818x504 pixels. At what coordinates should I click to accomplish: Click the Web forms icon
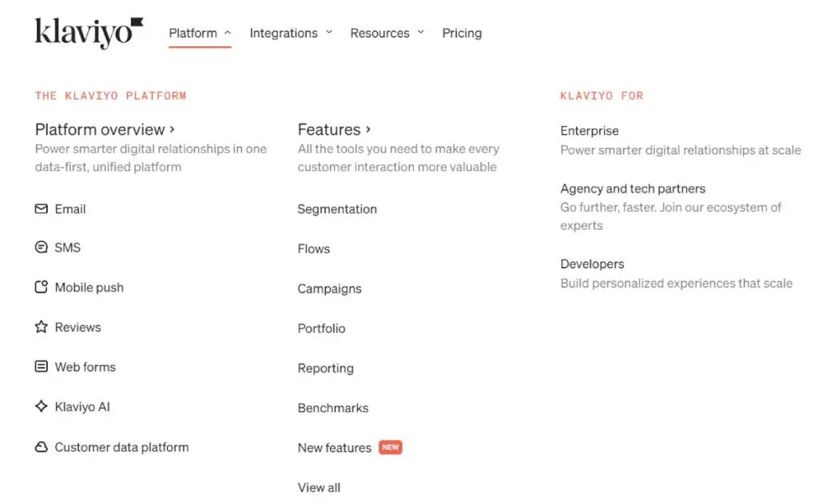[x=42, y=367]
